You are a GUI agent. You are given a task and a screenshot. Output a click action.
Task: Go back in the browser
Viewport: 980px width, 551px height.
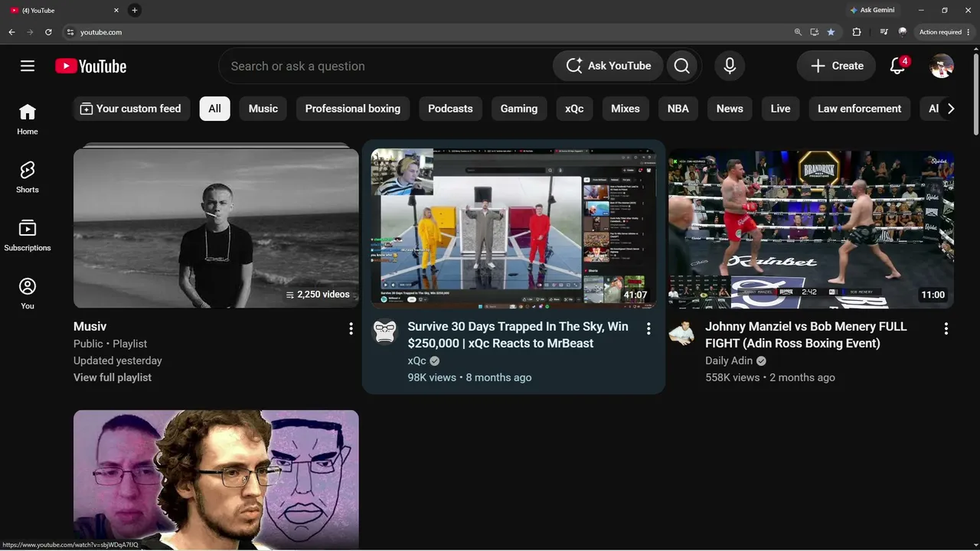11,32
